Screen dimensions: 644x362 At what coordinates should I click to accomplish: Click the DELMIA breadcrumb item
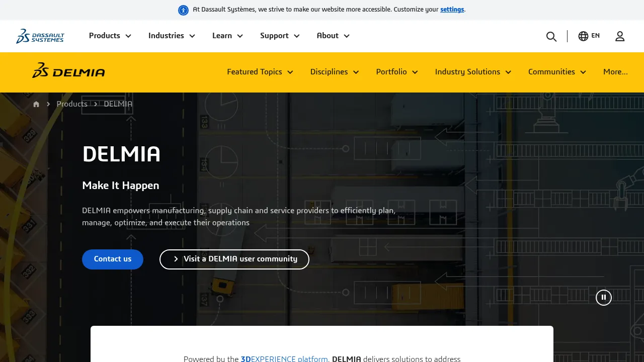click(x=118, y=104)
